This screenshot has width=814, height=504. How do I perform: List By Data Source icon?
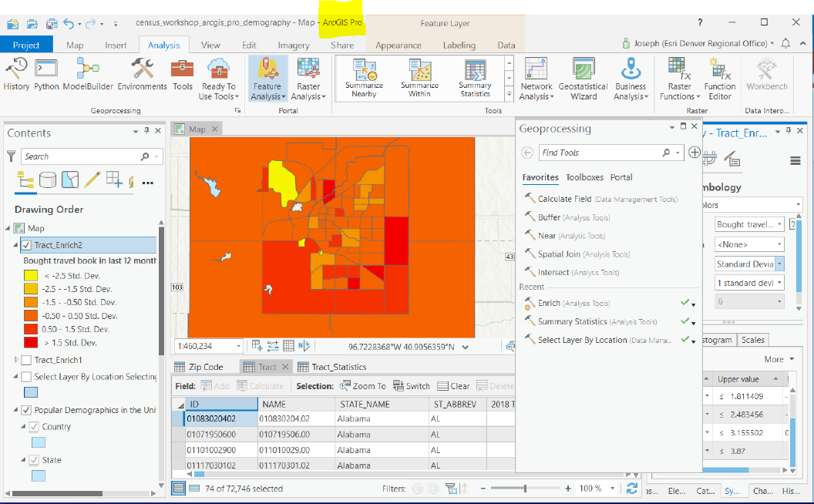coord(48,180)
